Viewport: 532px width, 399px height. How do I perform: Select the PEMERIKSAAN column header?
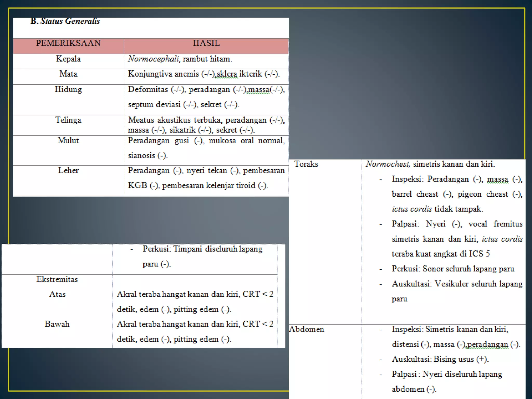pos(68,43)
